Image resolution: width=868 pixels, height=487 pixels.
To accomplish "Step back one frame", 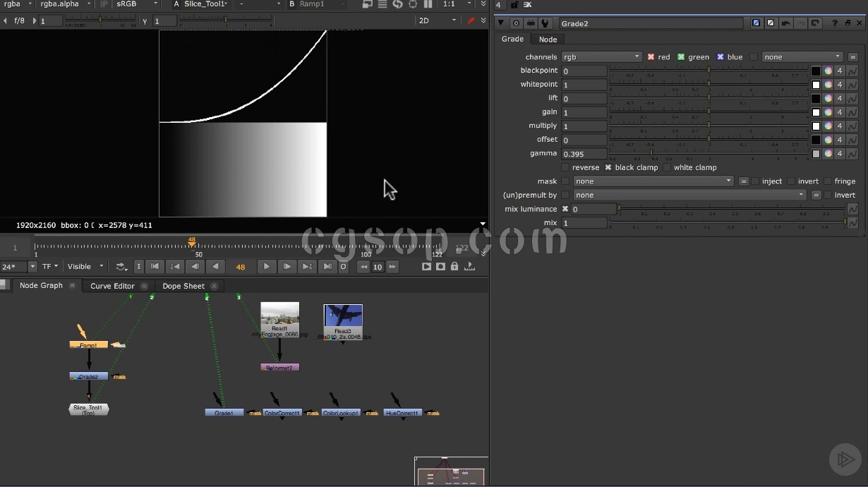I will (x=195, y=267).
